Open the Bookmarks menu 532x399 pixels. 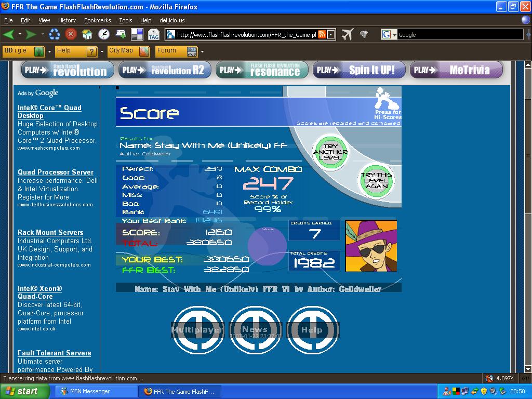pos(97,20)
